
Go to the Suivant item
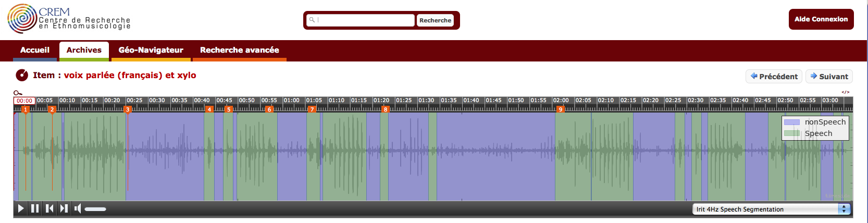(829, 76)
